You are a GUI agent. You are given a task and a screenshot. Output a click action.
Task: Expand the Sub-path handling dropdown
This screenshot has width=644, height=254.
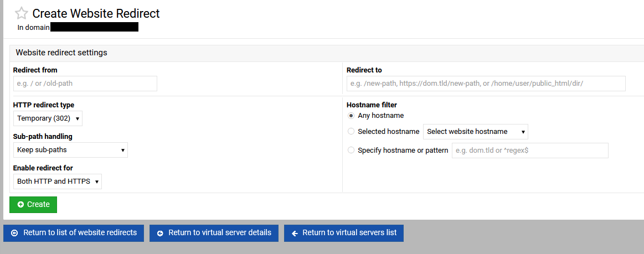[70, 150]
